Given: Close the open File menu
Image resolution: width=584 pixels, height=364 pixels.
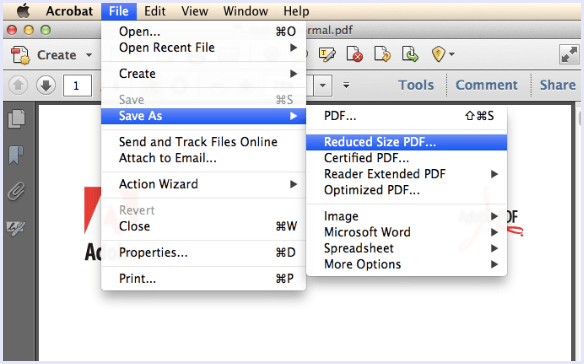Looking at the screenshot, I should [119, 11].
